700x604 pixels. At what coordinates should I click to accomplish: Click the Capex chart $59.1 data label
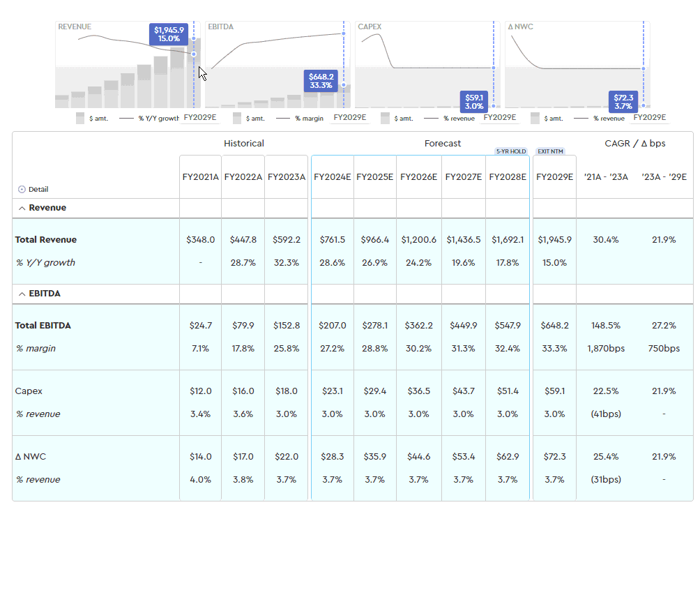tap(474, 102)
